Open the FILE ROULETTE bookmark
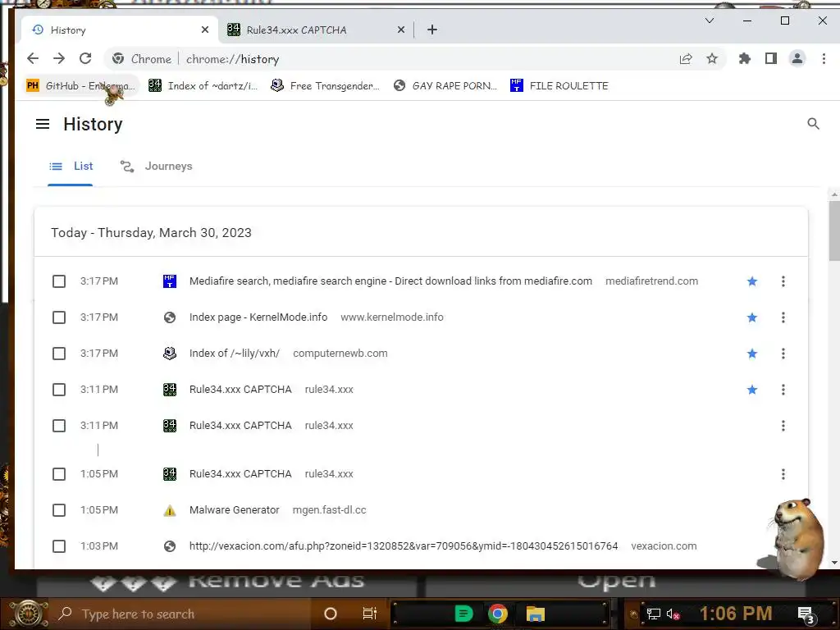Viewport: 840px width, 630px height. coord(559,85)
